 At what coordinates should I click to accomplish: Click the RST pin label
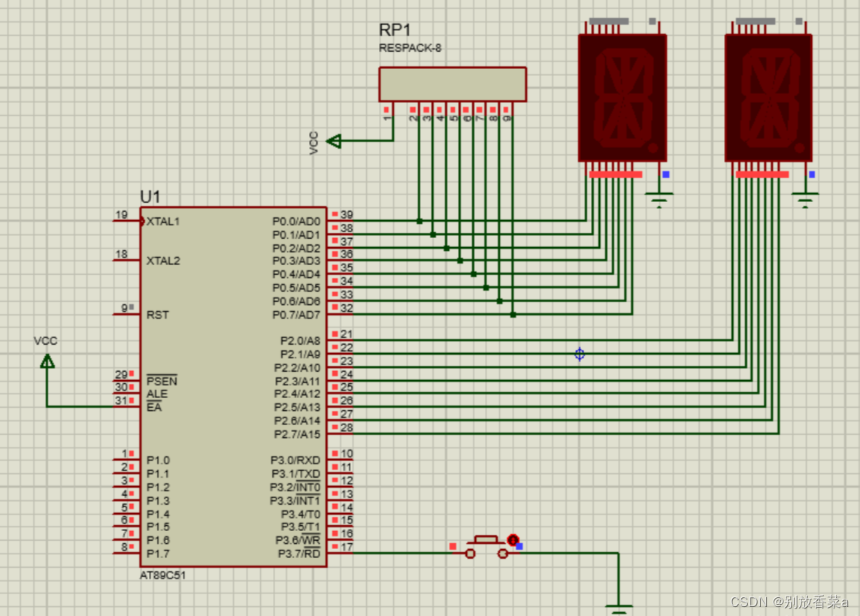click(x=157, y=315)
